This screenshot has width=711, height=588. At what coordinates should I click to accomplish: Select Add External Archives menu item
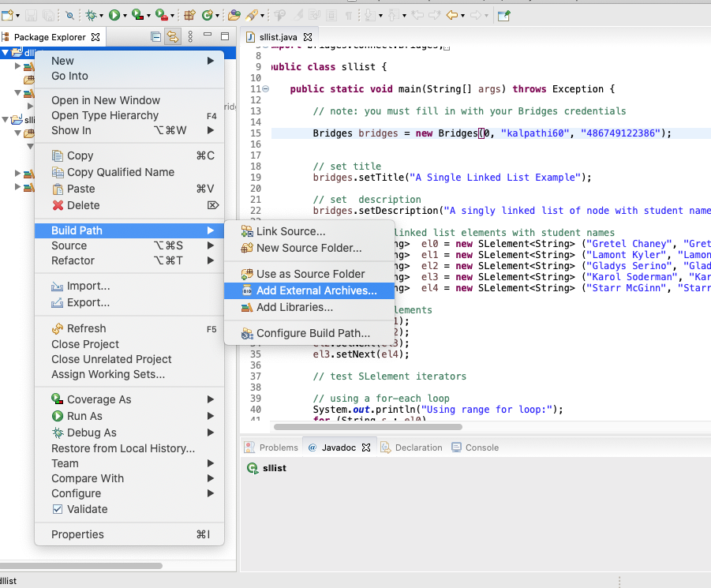[x=309, y=290]
